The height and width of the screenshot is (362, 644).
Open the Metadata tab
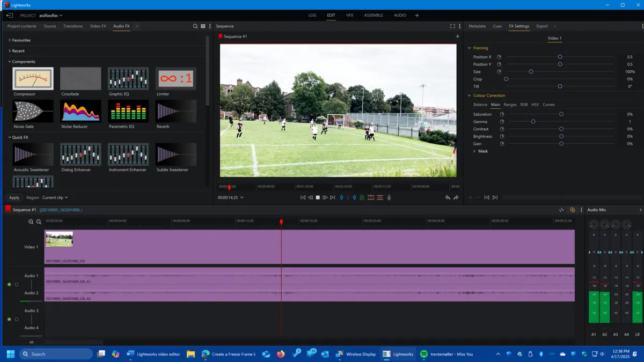point(476,26)
